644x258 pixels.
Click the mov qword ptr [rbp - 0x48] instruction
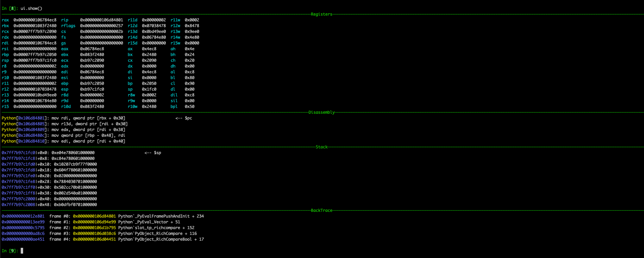coord(88,135)
